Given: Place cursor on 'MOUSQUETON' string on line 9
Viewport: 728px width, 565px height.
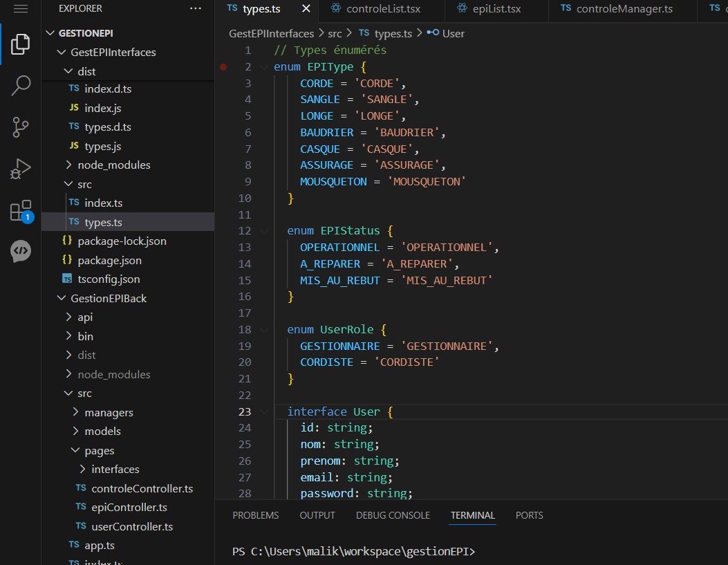Looking at the screenshot, I should [x=426, y=181].
